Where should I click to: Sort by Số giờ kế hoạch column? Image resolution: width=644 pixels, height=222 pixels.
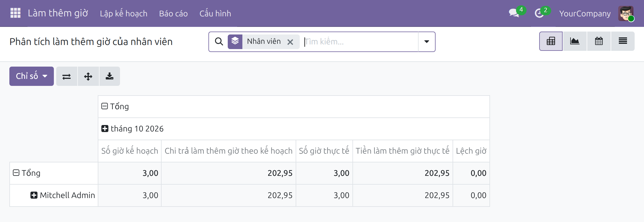130,151
